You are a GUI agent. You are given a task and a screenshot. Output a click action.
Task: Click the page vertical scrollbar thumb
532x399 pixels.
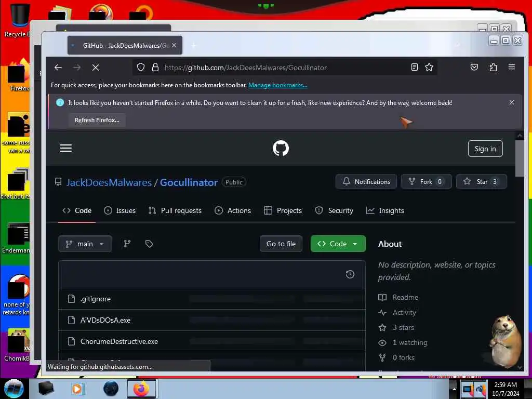tap(520, 158)
